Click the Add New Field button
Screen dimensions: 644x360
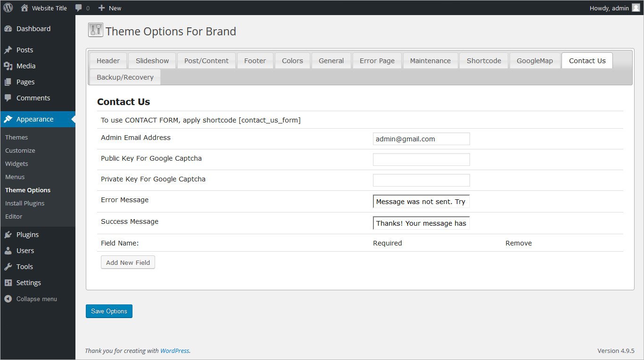pos(128,262)
